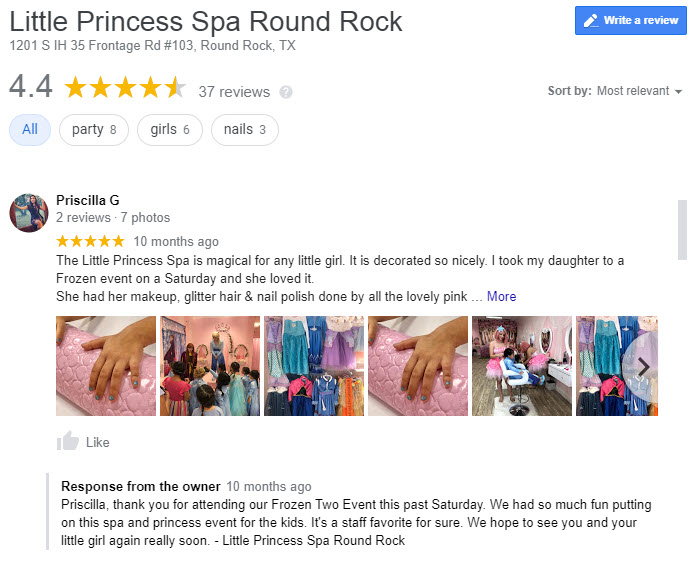Click the question mark help icon beside reviews
Viewport: 699px width, 584px height.
pos(286,92)
